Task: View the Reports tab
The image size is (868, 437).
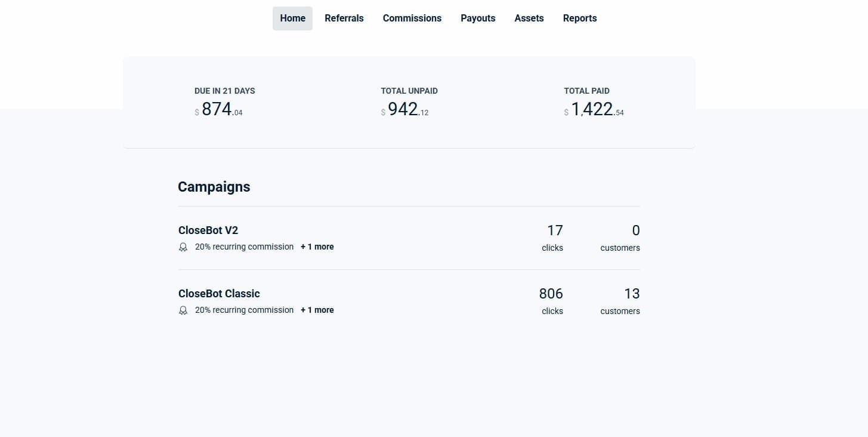Action: [x=579, y=19]
